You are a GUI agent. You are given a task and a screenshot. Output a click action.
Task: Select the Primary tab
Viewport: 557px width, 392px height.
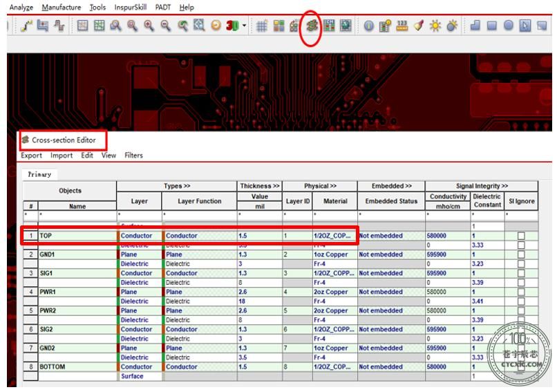click(x=39, y=174)
